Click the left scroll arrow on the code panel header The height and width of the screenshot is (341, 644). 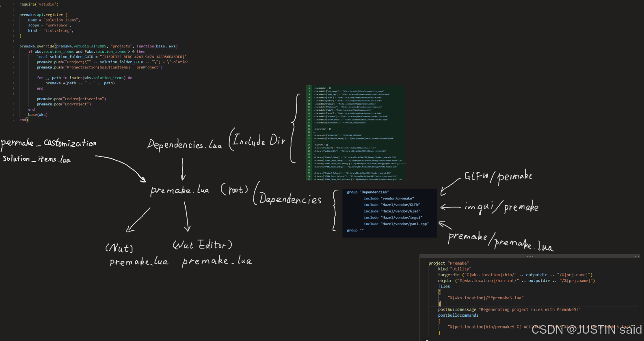[x=636, y=256]
